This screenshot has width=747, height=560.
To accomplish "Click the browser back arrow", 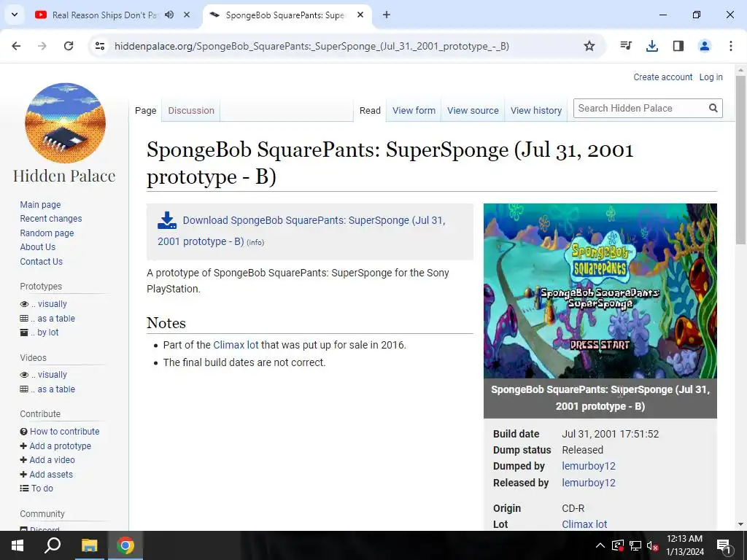I will pos(16,46).
